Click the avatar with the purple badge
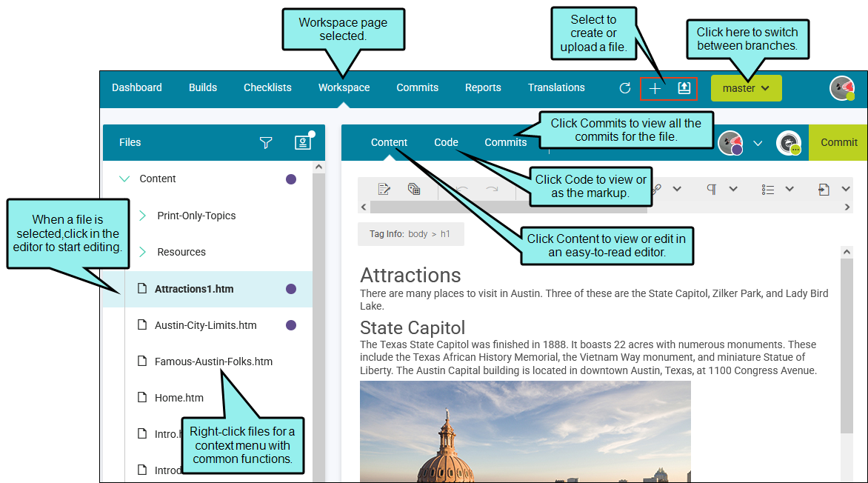 point(731,143)
